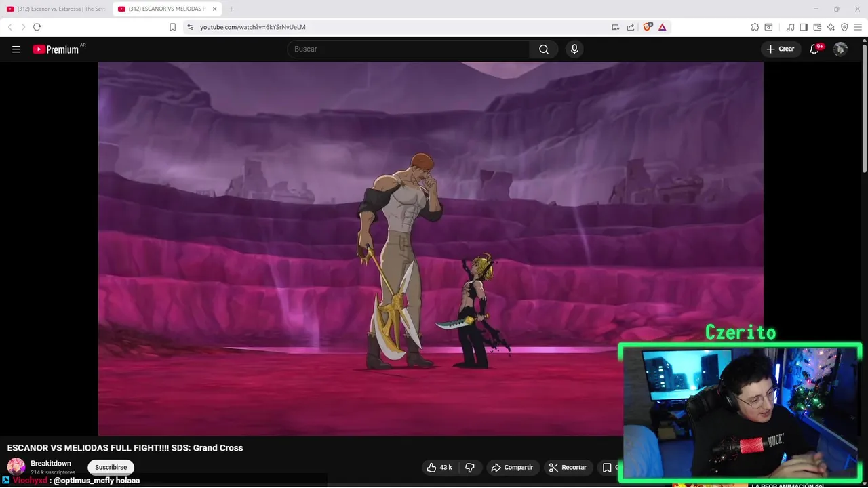Open the Breakitdown channel name link
868x488 pixels.
point(51,464)
